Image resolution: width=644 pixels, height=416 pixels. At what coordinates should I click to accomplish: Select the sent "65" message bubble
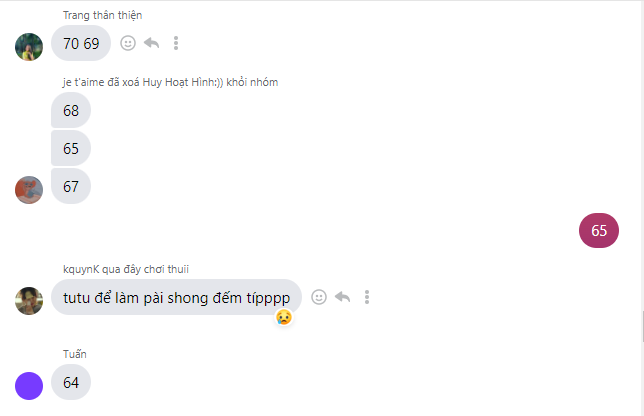pyautogui.click(x=599, y=230)
